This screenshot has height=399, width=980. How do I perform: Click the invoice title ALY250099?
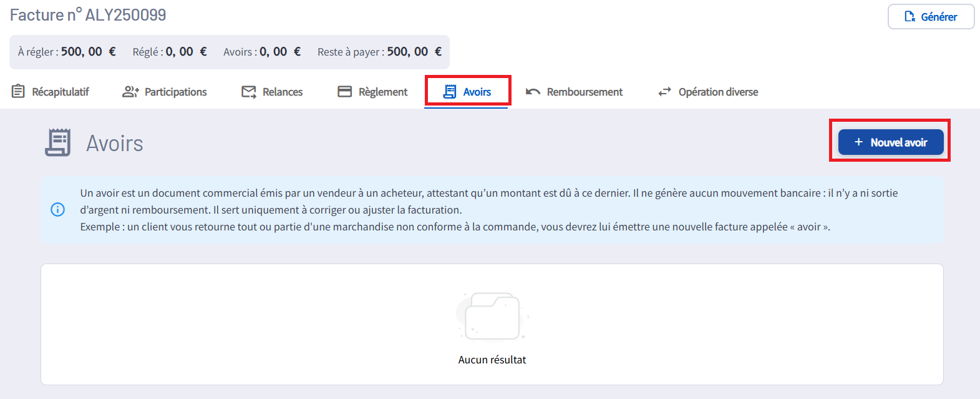click(88, 15)
